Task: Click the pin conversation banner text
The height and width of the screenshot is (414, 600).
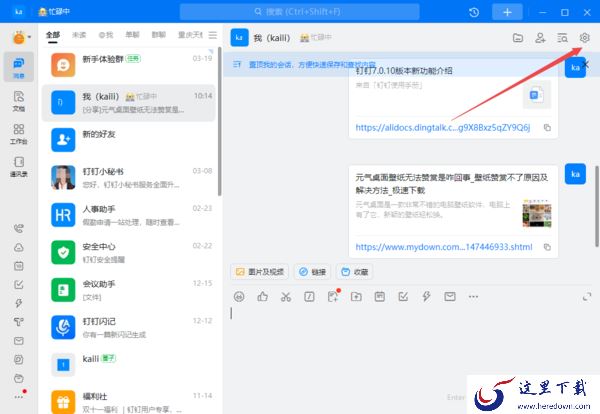Action: [312, 65]
